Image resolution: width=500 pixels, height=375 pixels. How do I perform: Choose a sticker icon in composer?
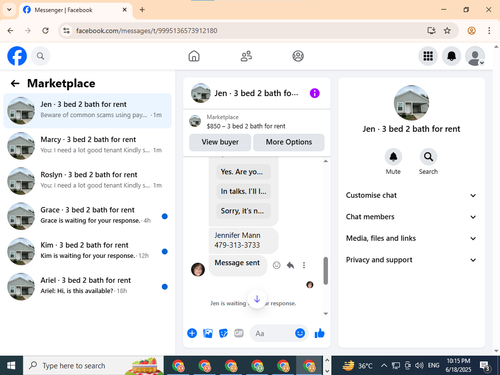[x=223, y=333]
